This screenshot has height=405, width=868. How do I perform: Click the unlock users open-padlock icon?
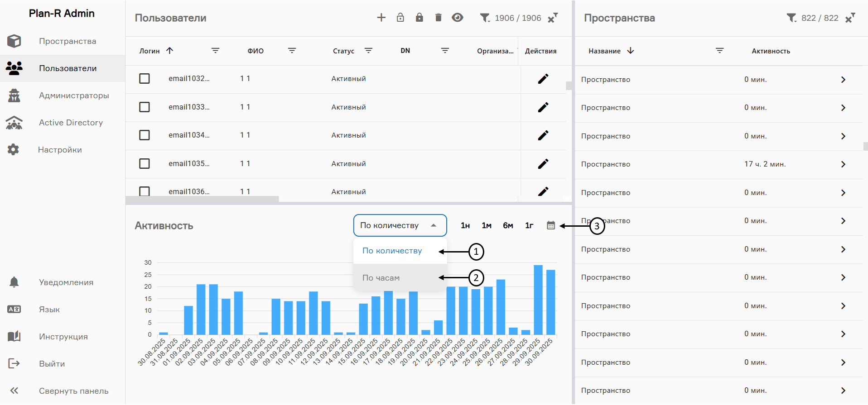tap(400, 18)
